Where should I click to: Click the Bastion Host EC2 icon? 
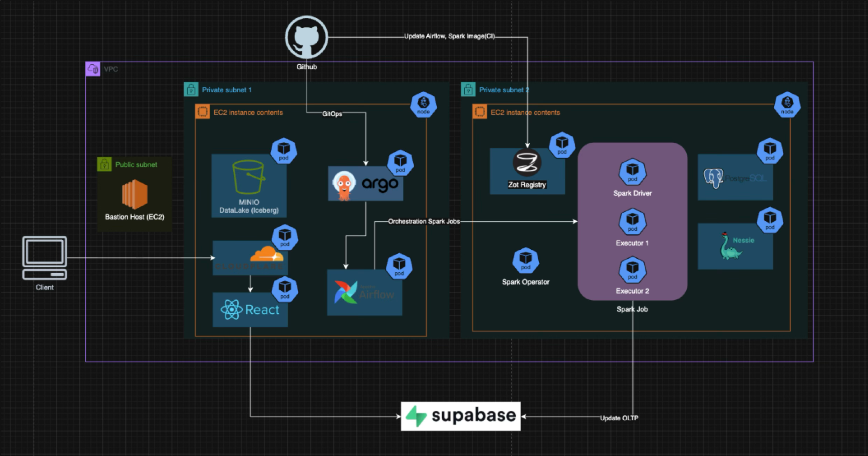[x=135, y=194]
